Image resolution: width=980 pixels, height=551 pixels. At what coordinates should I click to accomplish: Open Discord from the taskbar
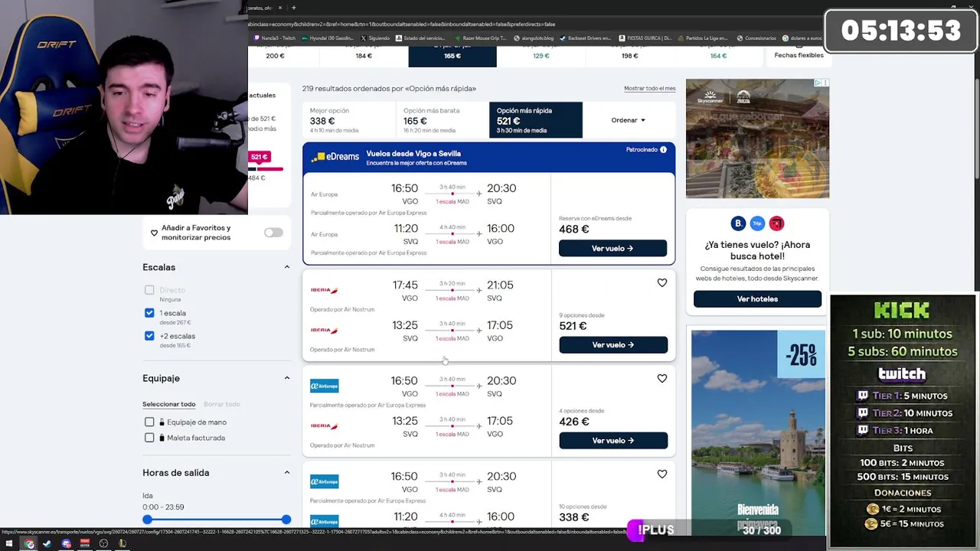pyautogui.click(x=67, y=543)
